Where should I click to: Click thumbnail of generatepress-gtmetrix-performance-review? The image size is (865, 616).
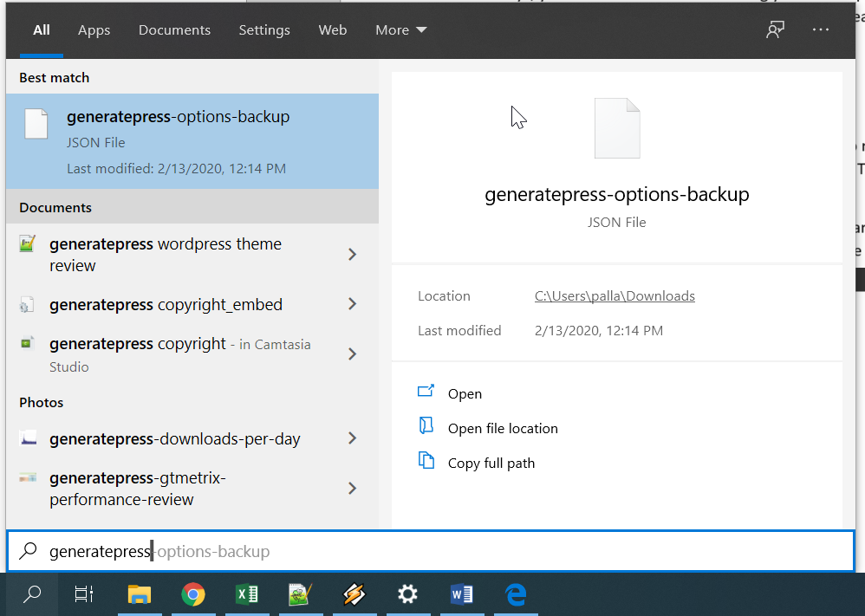point(28,477)
